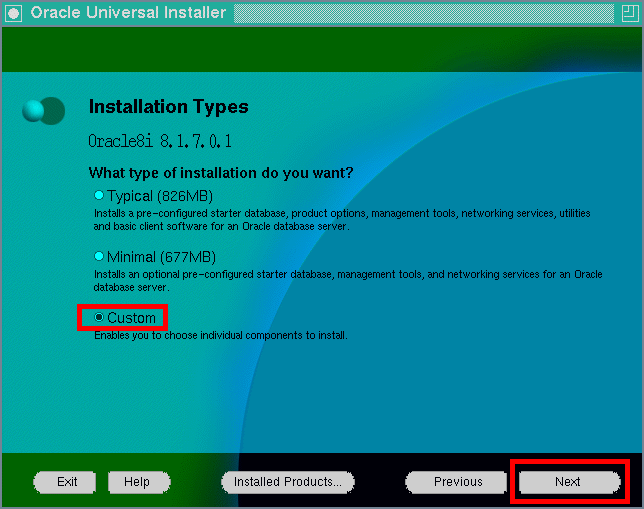
Task: Select the Typical (826MB) radio button
Action: (99, 196)
